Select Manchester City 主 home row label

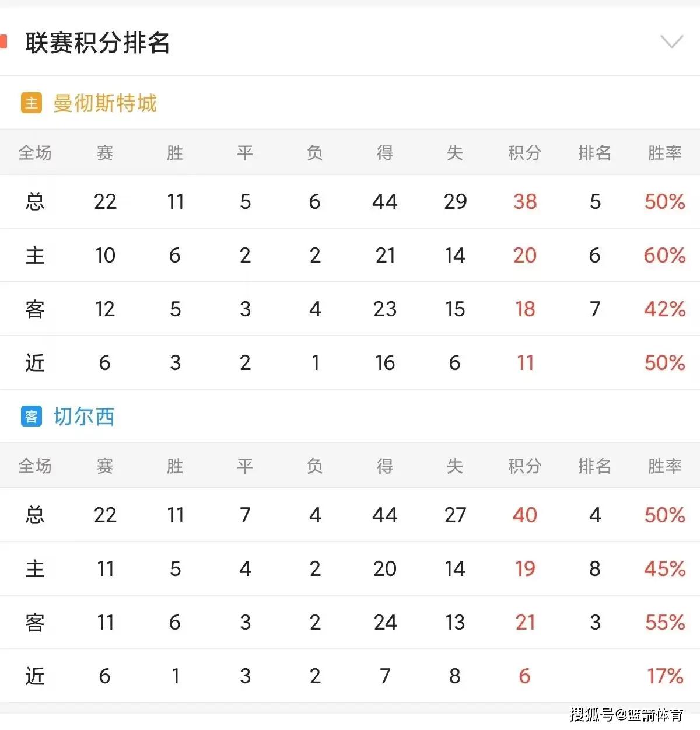[x=35, y=256]
